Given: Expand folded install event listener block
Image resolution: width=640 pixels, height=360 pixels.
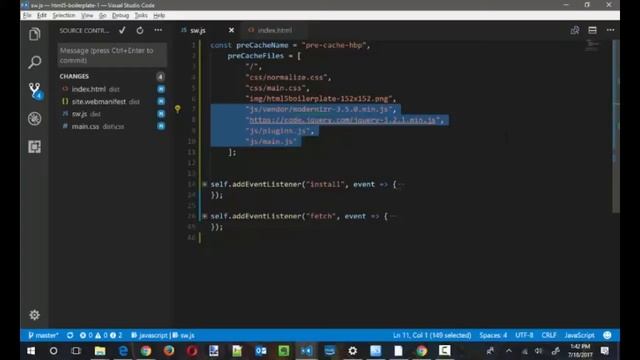Looking at the screenshot, I should (x=204, y=184).
